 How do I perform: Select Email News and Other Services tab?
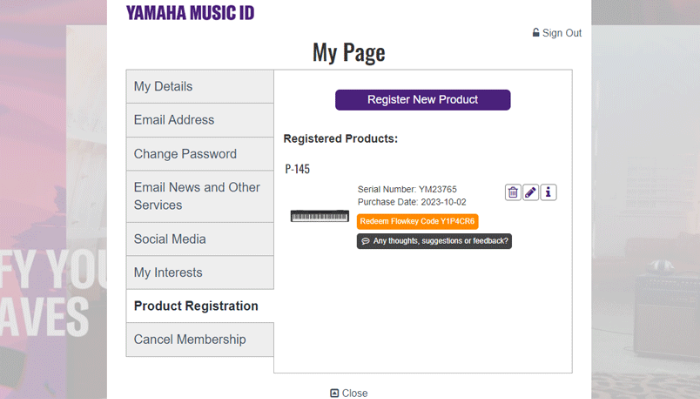point(200,196)
